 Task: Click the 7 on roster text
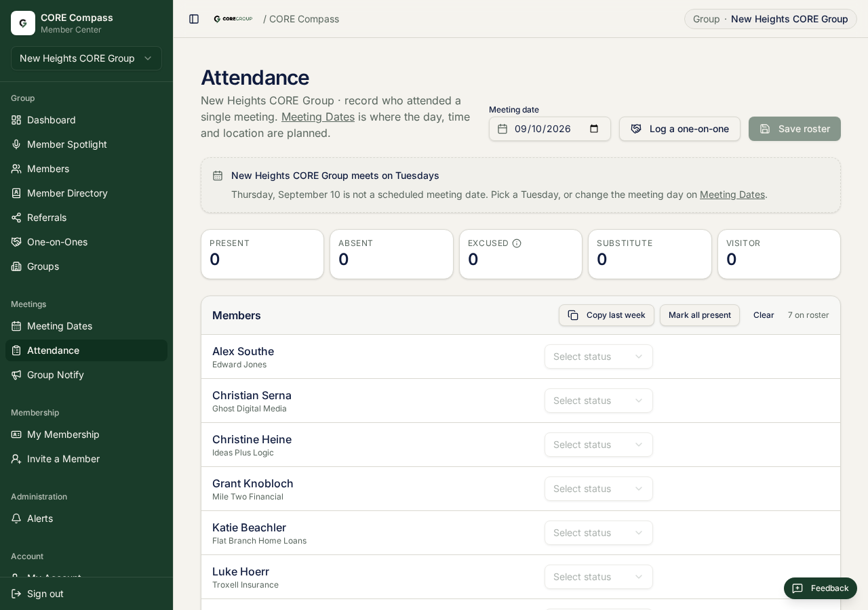(x=808, y=315)
